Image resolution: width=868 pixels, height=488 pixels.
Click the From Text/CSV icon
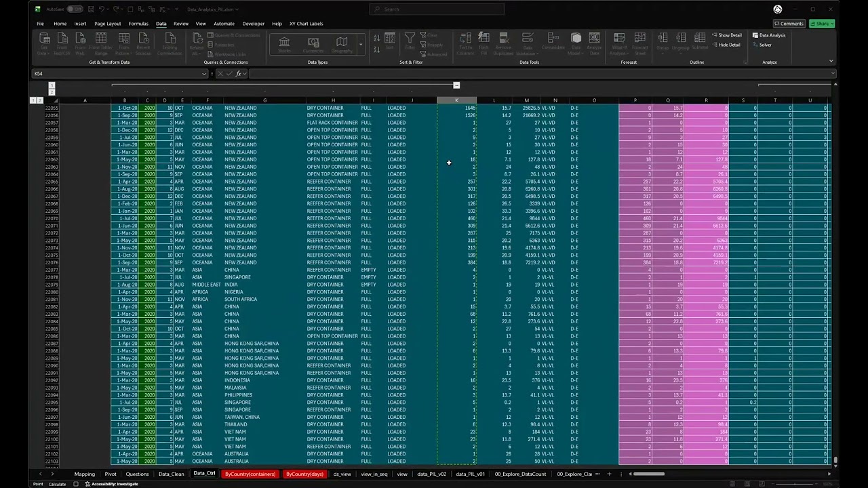pos(62,43)
